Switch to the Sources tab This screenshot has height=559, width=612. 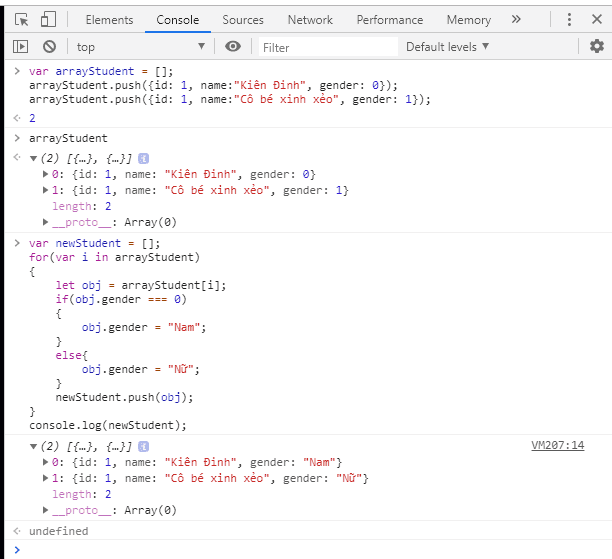(243, 20)
